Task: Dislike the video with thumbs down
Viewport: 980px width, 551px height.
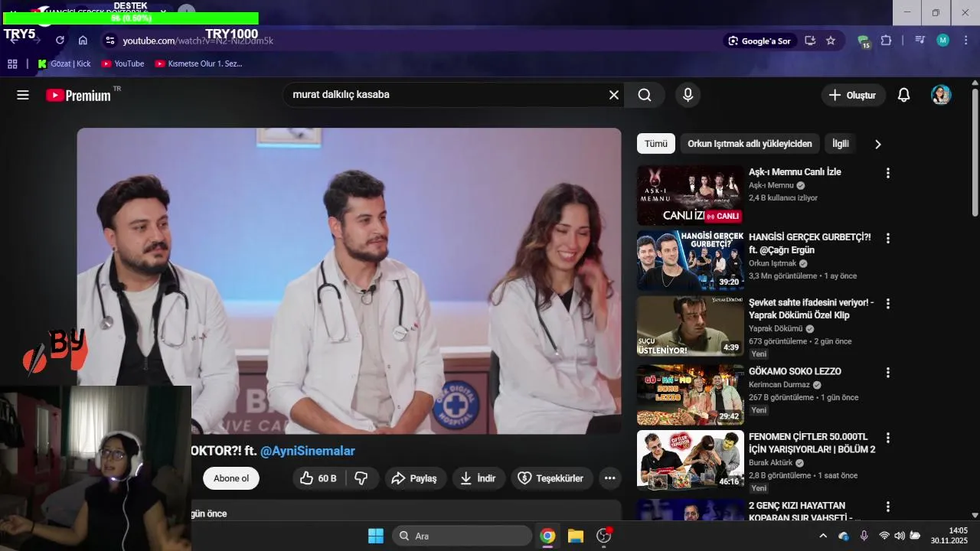Action: [361, 478]
